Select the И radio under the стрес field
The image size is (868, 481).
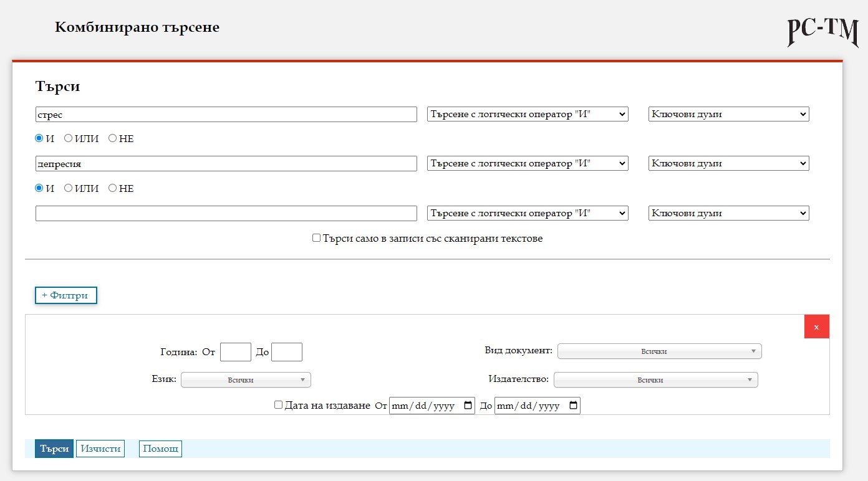(x=39, y=138)
